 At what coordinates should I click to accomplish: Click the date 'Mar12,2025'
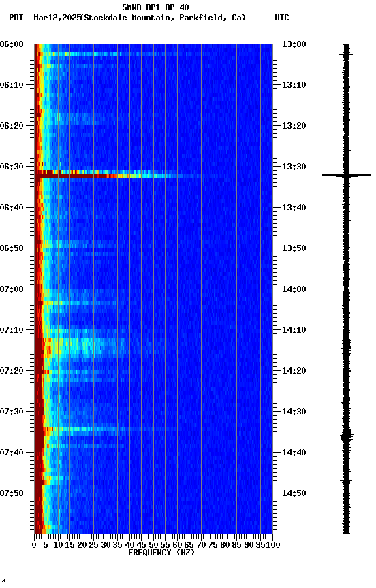57,18
